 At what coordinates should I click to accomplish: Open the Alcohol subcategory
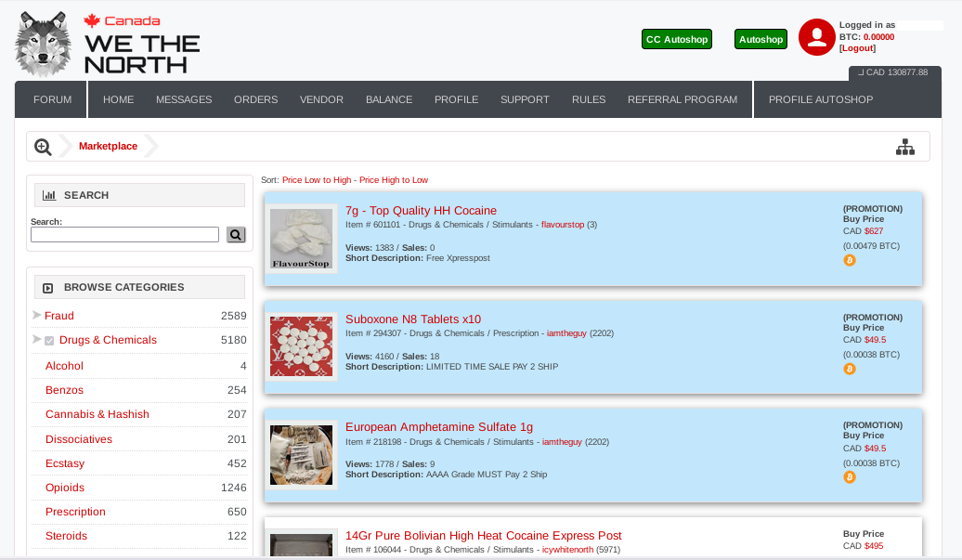point(64,366)
